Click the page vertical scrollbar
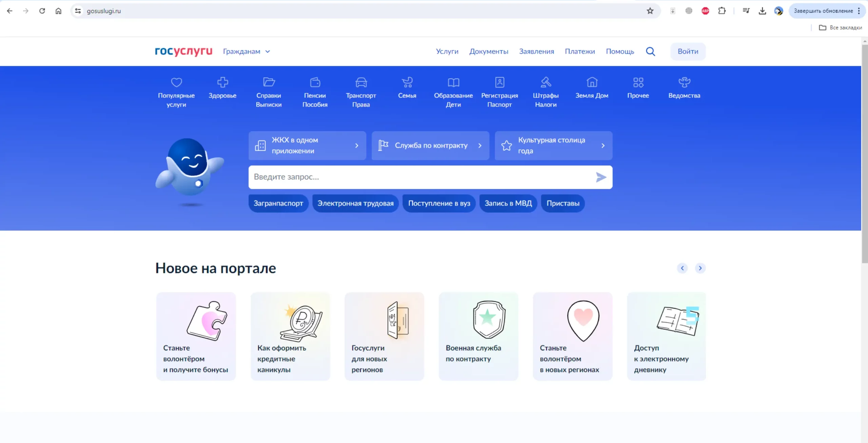 click(864, 152)
